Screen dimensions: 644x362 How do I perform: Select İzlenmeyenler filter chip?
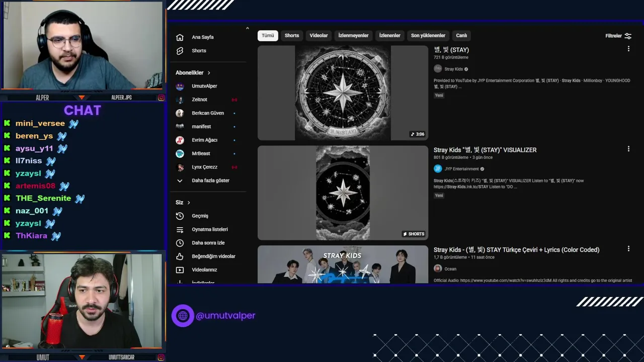353,36
